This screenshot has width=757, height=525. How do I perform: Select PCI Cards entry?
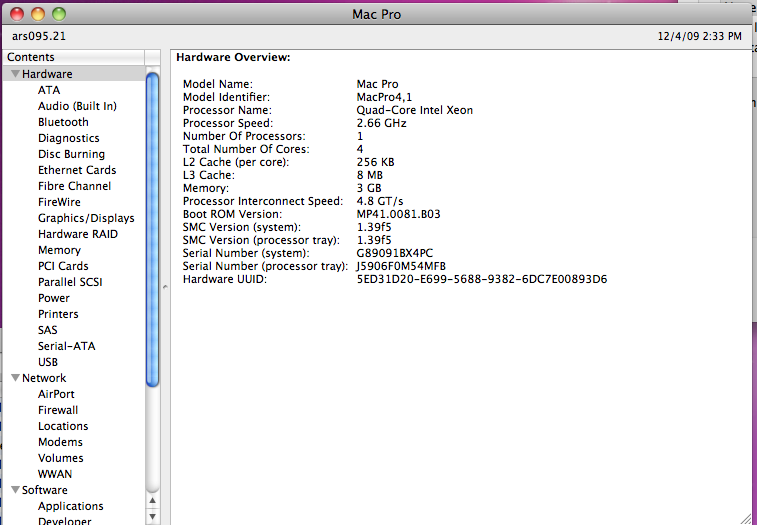click(x=63, y=266)
